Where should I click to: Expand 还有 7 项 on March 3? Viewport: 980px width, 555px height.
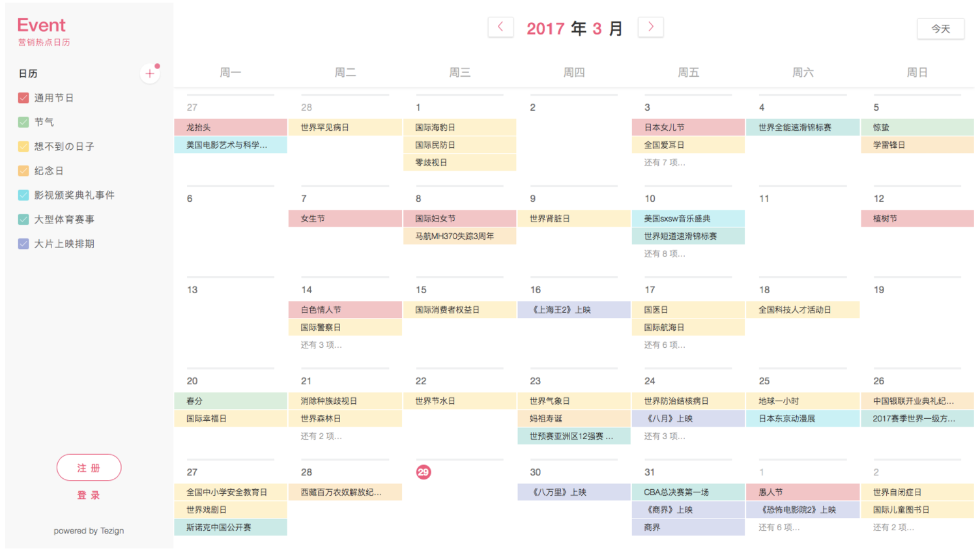[x=664, y=163]
